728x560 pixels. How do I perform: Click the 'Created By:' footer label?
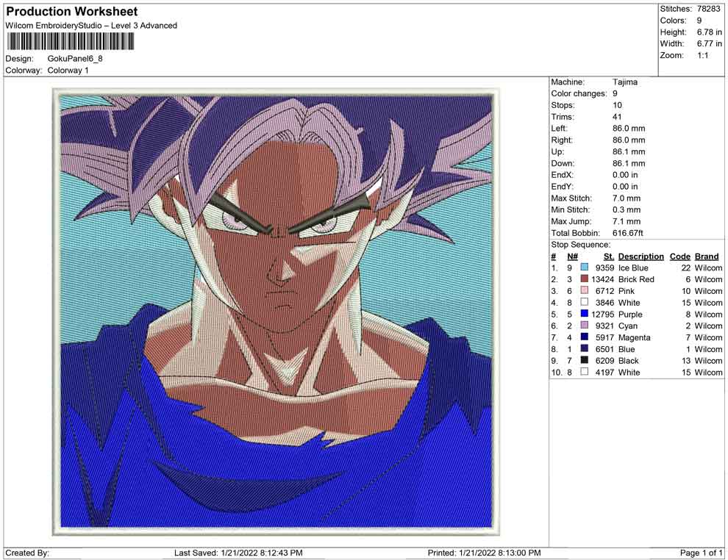pos(27,553)
